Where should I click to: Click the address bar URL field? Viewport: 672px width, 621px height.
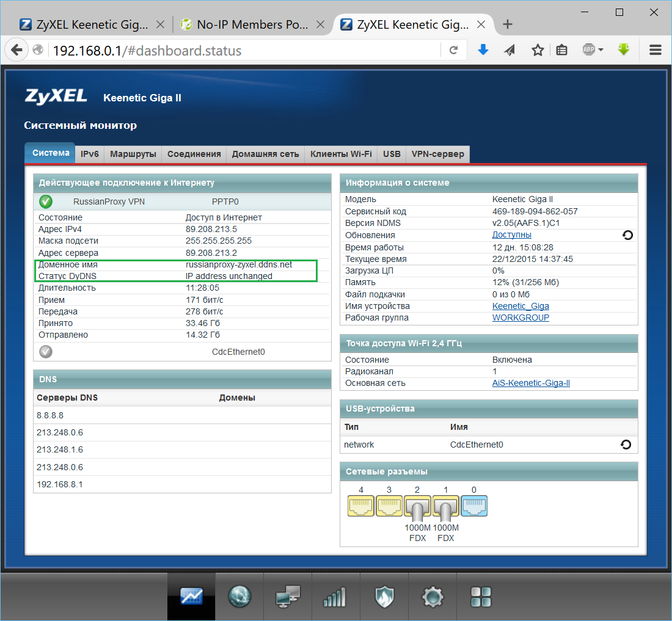click(x=244, y=51)
